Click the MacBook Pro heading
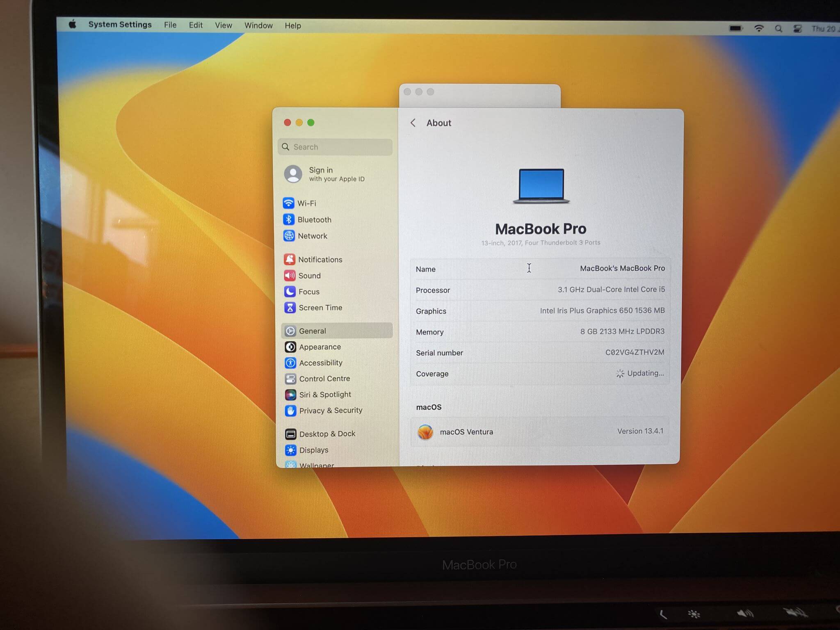The image size is (840, 630). 541,229
